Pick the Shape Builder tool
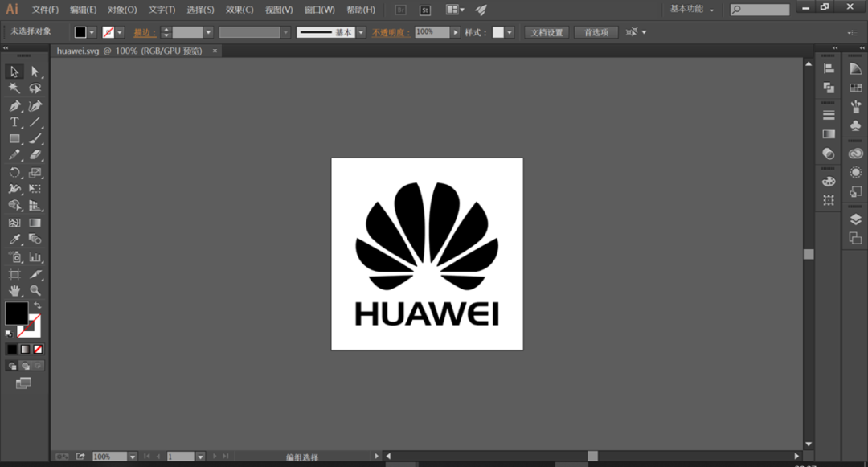 click(x=14, y=206)
